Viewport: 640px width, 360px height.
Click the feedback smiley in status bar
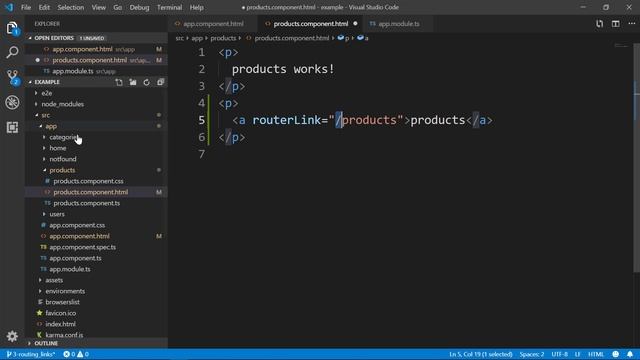[616, 354]
